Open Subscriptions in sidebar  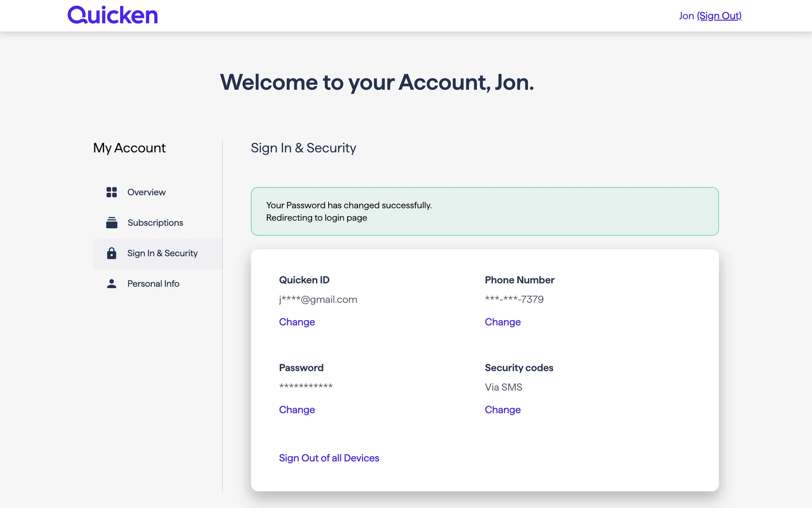pyautogui.click(x=155, y=223)
